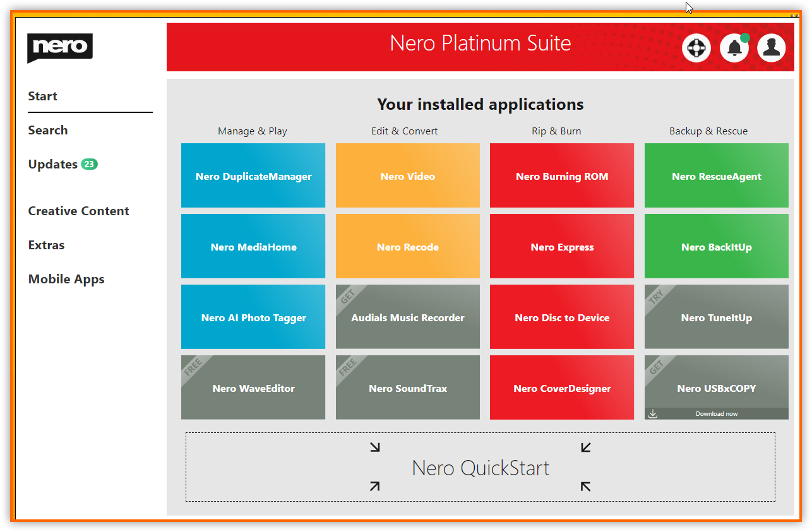The height and width of the screenshot is (532, 812).
Task: Launch Nero BackItUp
Action: pos(717,246)
